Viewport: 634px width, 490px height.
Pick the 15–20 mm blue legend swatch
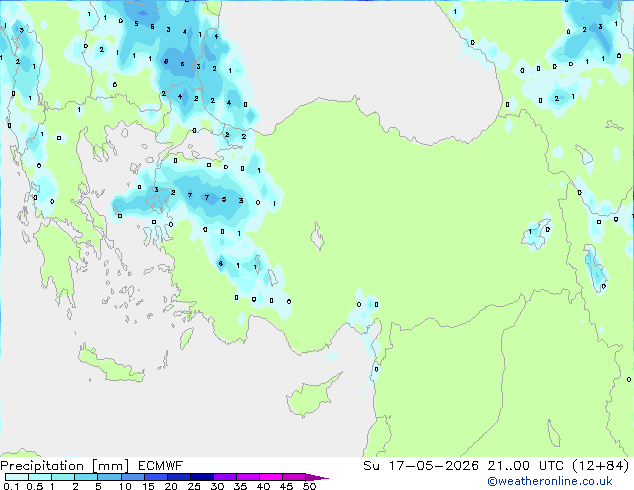pos(156,477)
